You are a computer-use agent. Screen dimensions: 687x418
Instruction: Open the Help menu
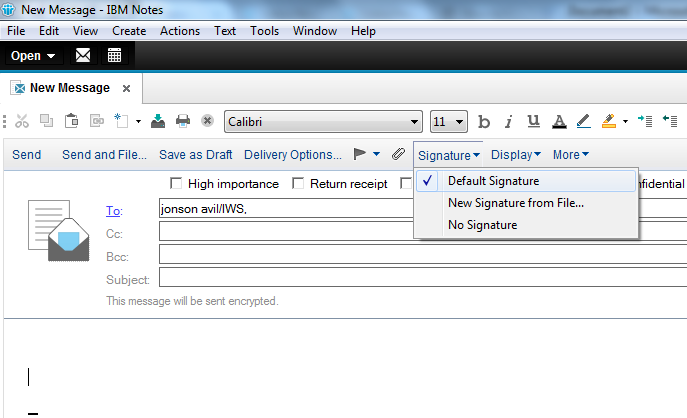click(x=363, y=31)
